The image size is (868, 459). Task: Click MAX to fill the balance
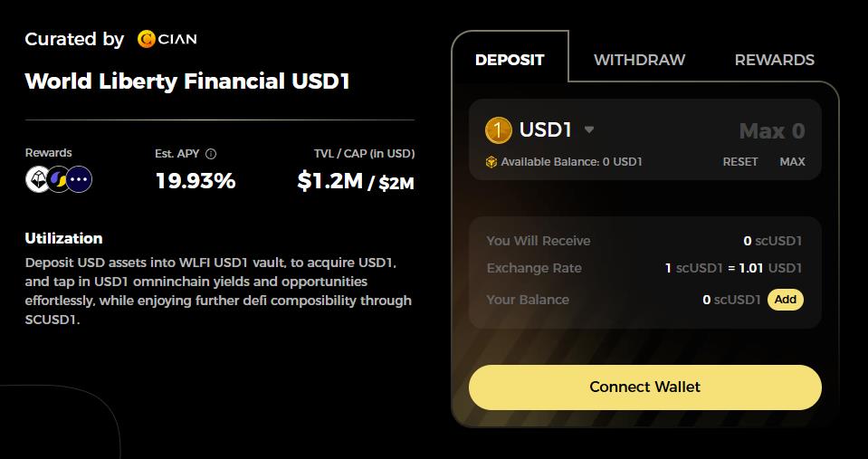(792, 162)
